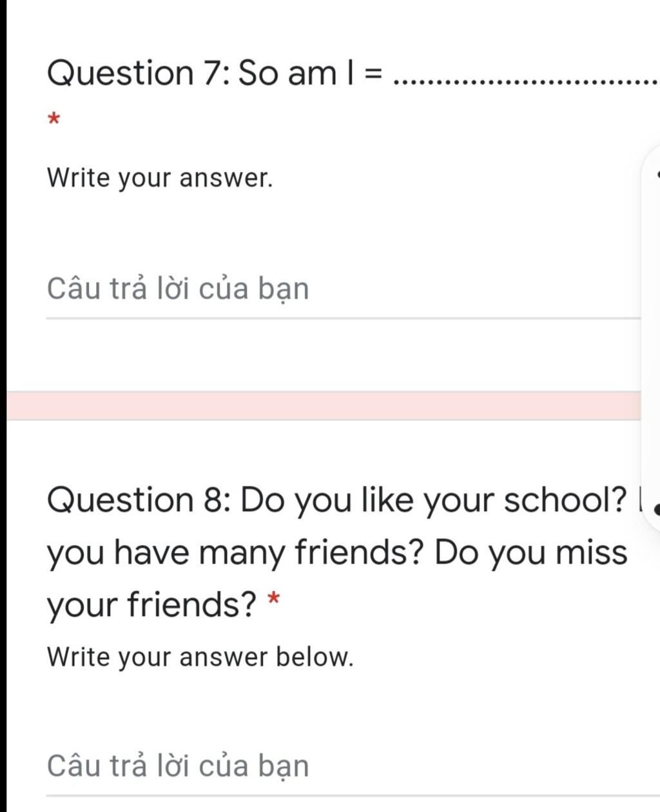Click the black left edge strip
This screenshot has height=812, width=660.
pyautogui.click(x=3, y=406)
